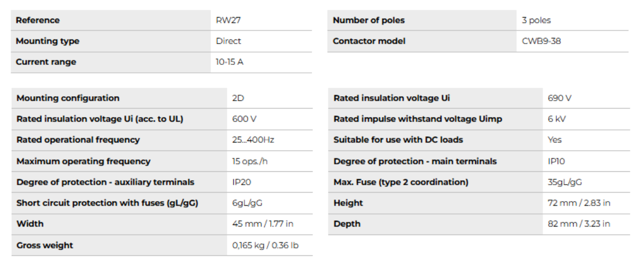Click the Suitable for use with DC loads label
Screen dimensions: 644x266
(x=398, y=140)
